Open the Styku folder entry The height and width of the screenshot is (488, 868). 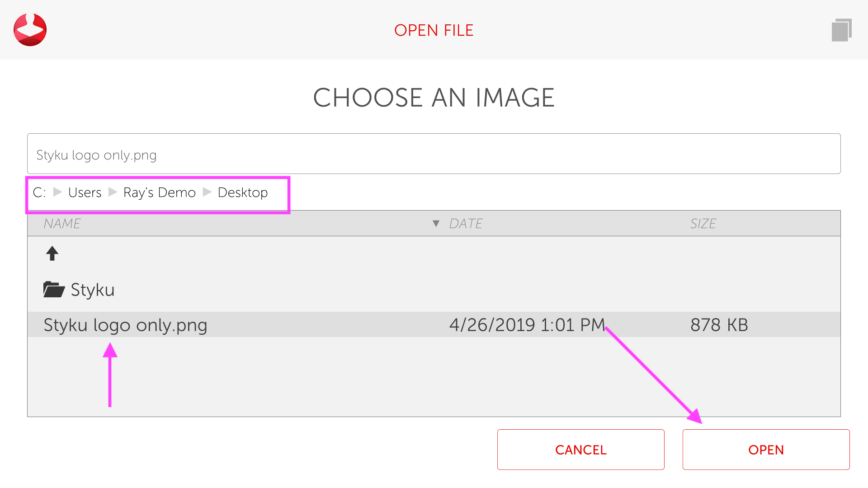point(93,290)
